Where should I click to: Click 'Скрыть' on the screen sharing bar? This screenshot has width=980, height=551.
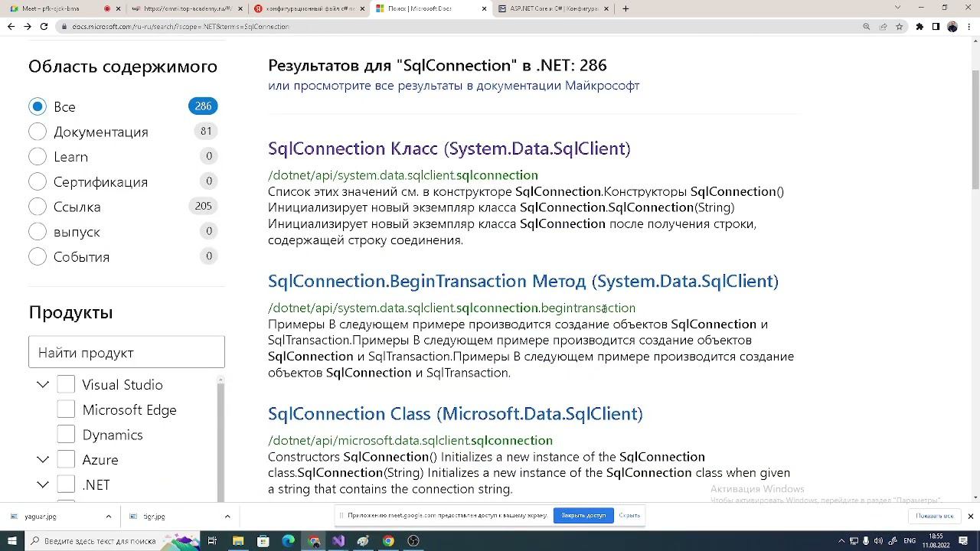click(629, 515)
